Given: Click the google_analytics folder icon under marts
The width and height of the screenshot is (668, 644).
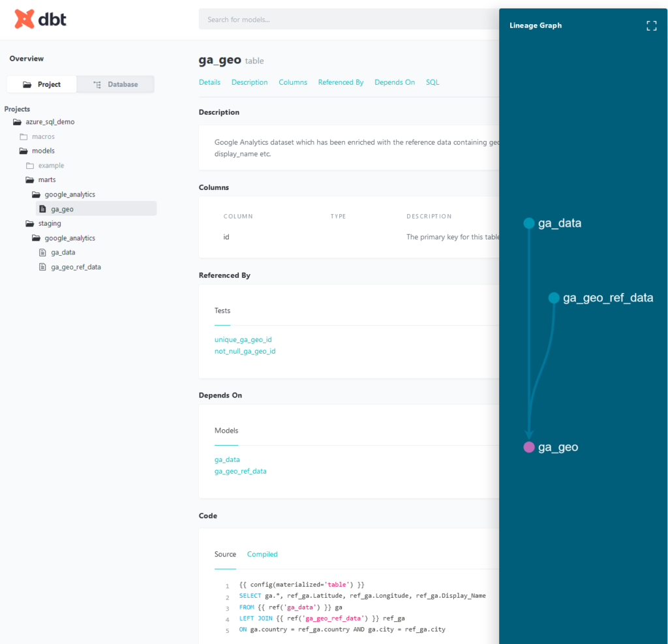Looking at the screenshot, I should (36, 194).
